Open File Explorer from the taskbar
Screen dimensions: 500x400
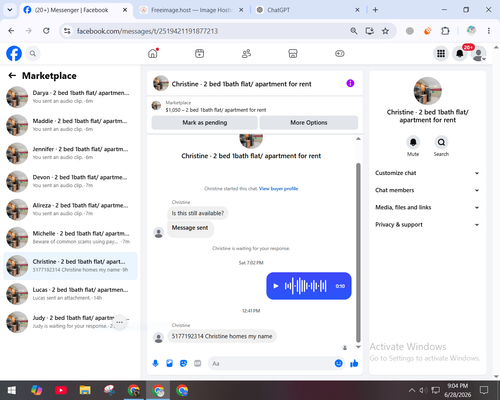pos(85,390)
